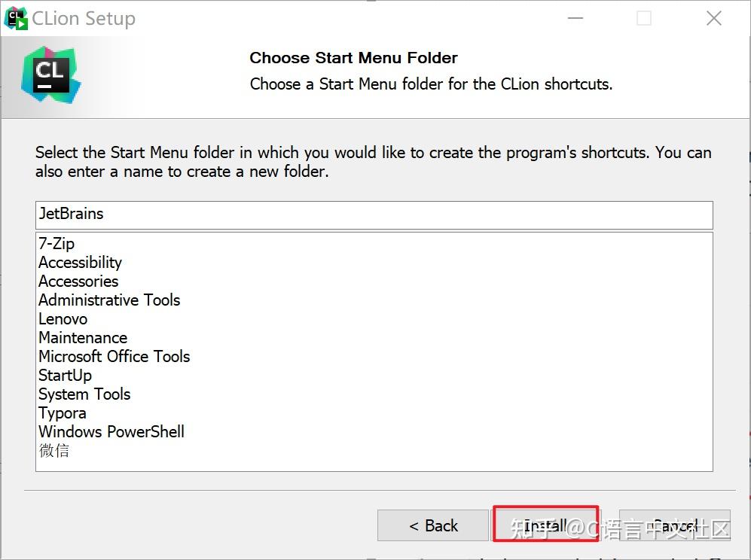Close the CLion Setup window
This screenshot has width=751, height=560.
tap(714, 19)
